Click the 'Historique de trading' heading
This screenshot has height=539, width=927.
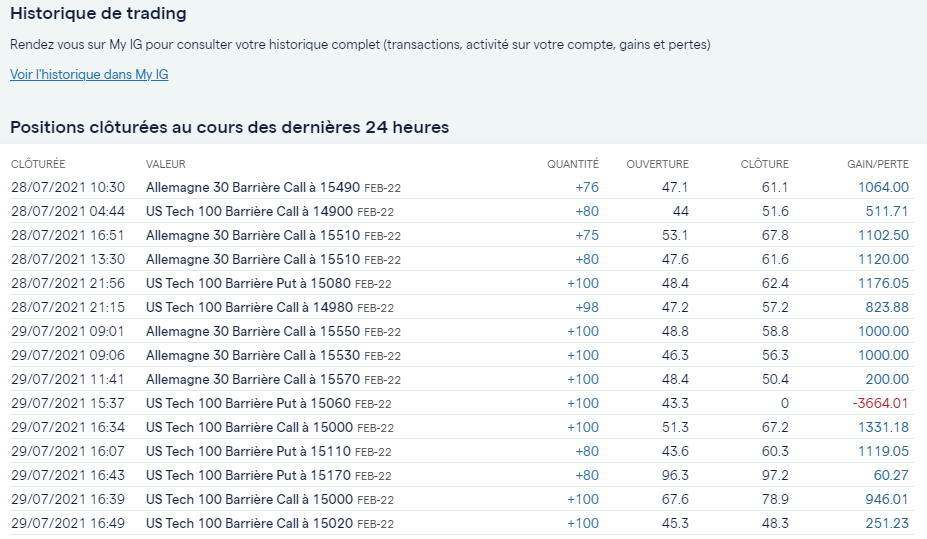pos(98,14)
